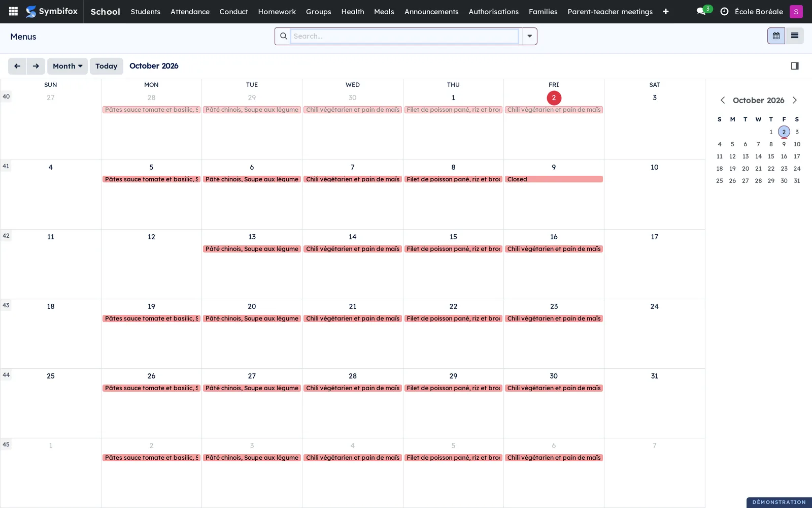This screenshot has height=508, width=812.
Task: Open the conversations chat icon
Action: tap(701, 11)
